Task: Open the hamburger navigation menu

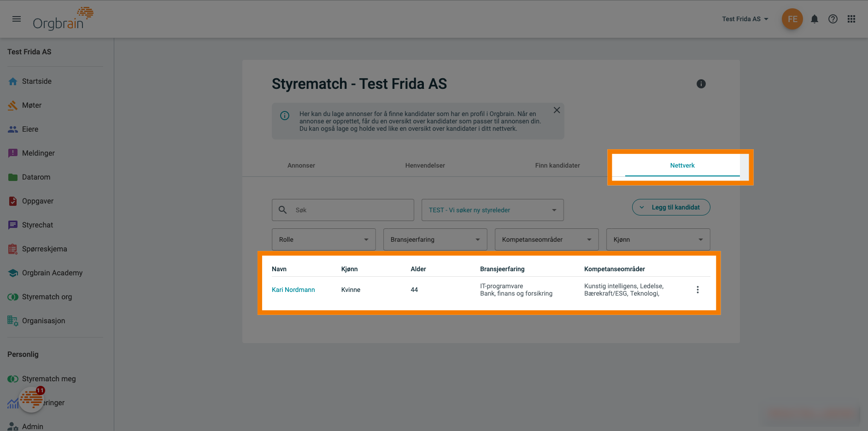Action: pos(17,19)
